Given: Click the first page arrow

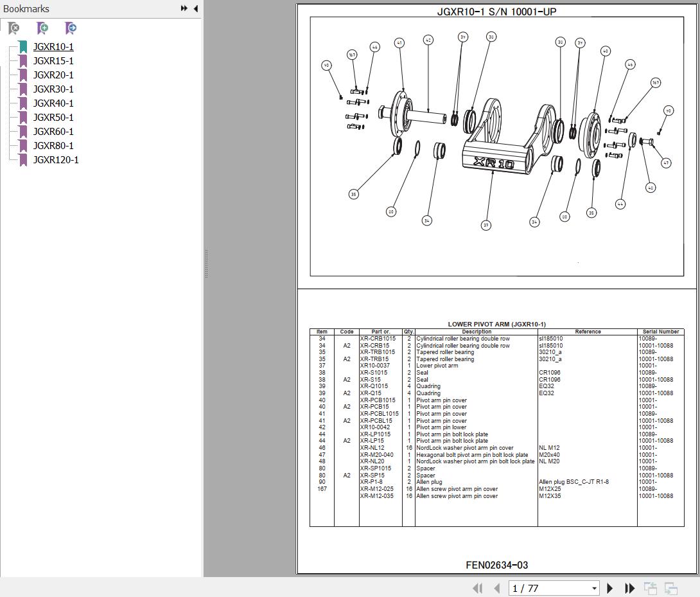Looking at the screenshot, I should point(477,588).
